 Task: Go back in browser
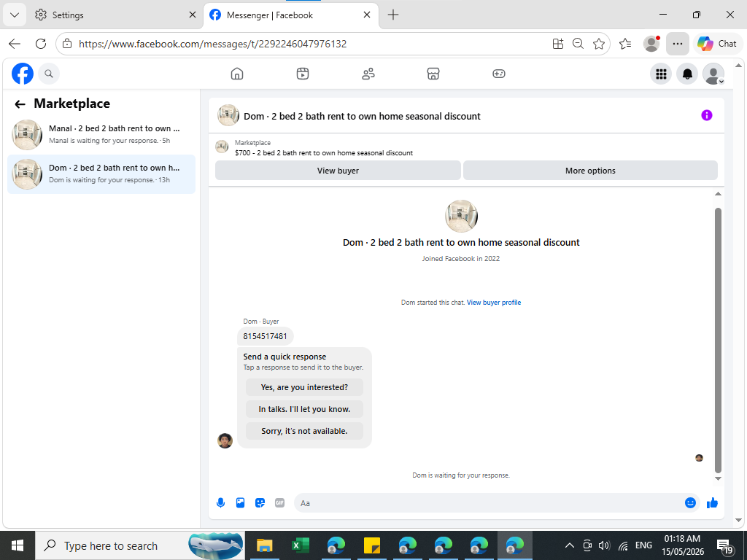[x=15, y=44]
